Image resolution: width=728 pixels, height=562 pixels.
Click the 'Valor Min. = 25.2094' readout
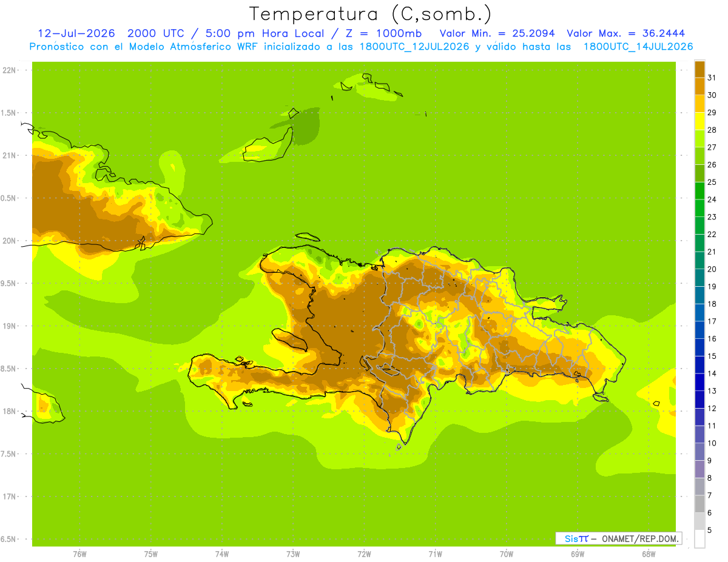(x=497, y=33)
